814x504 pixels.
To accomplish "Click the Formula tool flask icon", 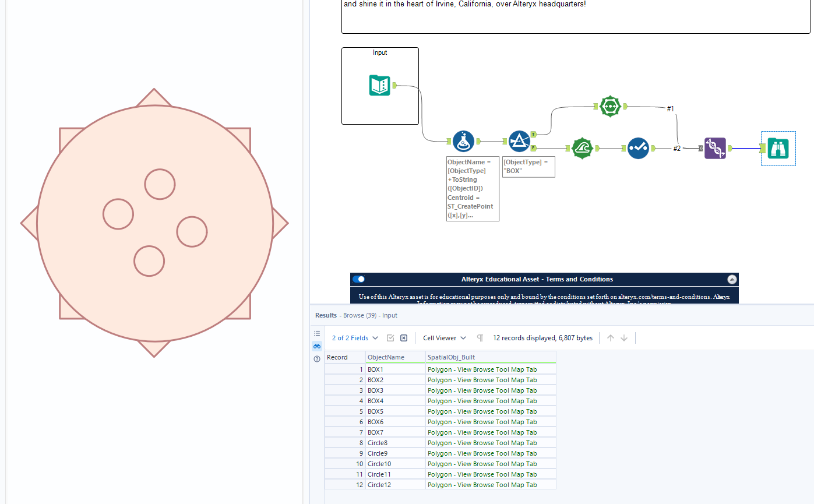I will (463, 141).
